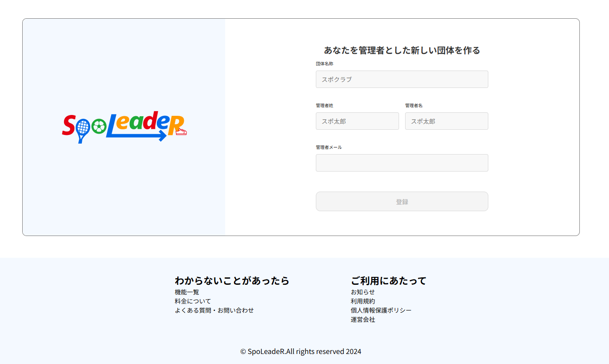
Task: Open the 運営会社 link
Action: pos(363,320)
